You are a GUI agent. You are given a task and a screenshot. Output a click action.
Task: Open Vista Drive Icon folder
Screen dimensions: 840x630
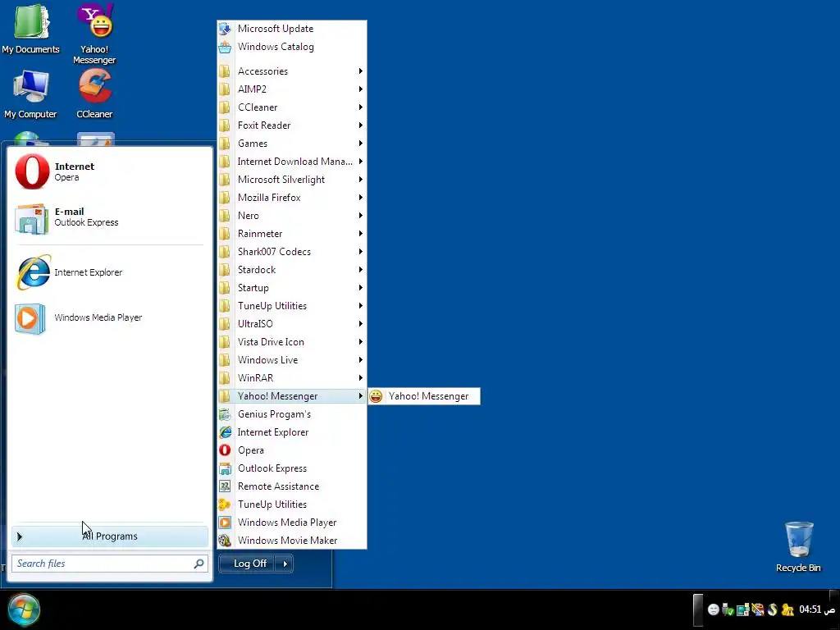tap(292, 342)
